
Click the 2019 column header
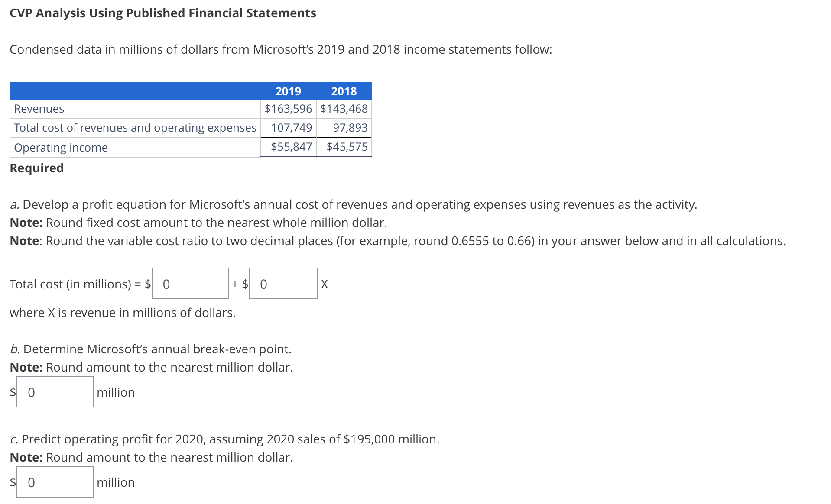[x=289, y=91]
